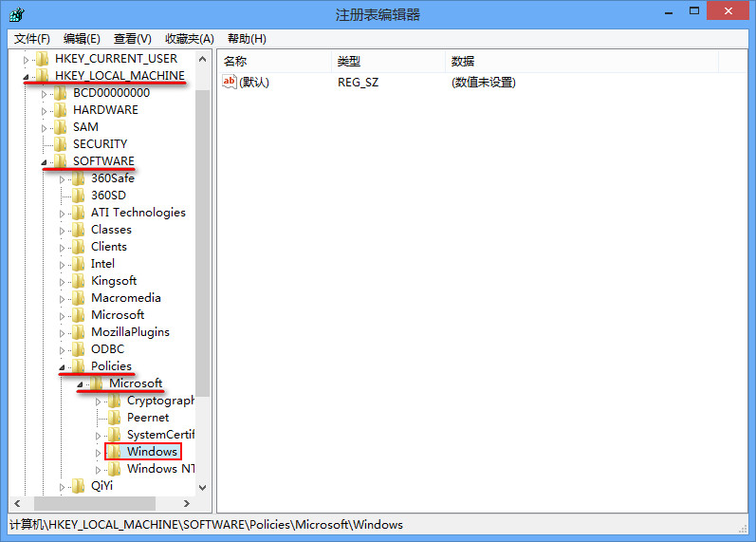
Task: Click the Registry Editor title bar icon
Action: pyautogui.click(x=16, y=14)
